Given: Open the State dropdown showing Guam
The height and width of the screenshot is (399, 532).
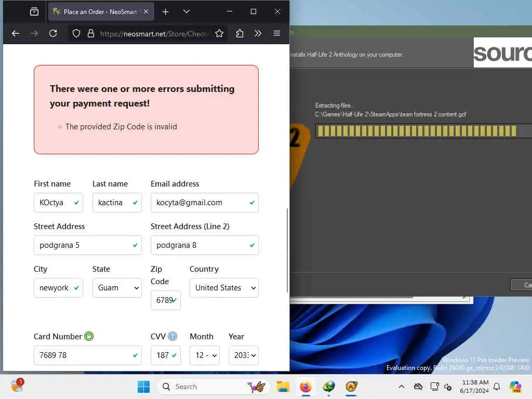Looking at the screenshot, I should (x=117, y=288).
